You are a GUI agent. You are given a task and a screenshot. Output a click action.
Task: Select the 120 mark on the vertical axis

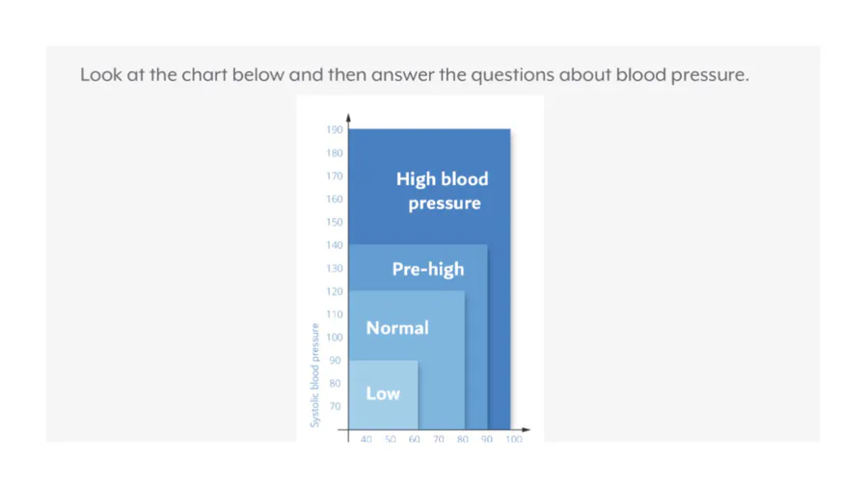point(335,291)
